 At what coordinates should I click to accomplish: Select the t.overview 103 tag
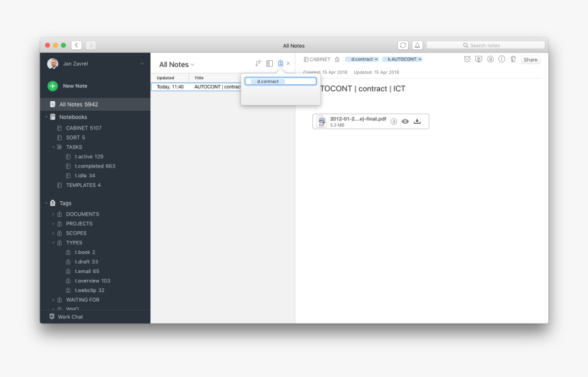pyautogui.click(x=92, y=281)
